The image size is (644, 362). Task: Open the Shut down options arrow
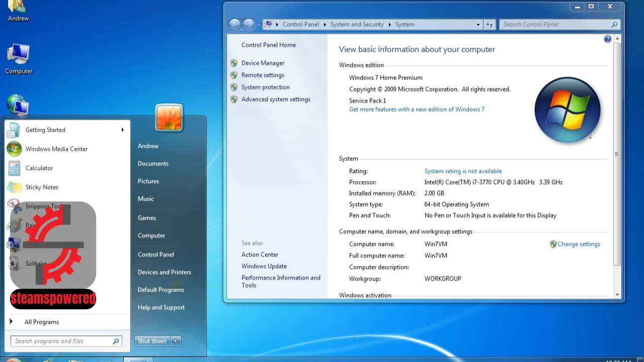[176, 341]
